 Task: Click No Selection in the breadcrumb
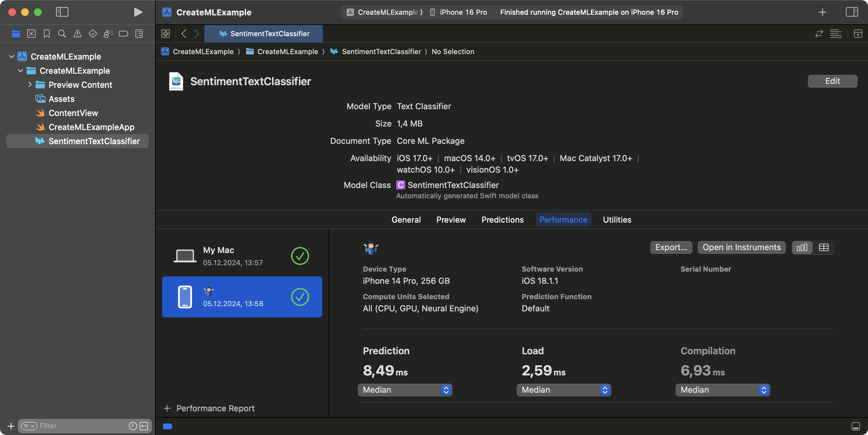point(453,52)
